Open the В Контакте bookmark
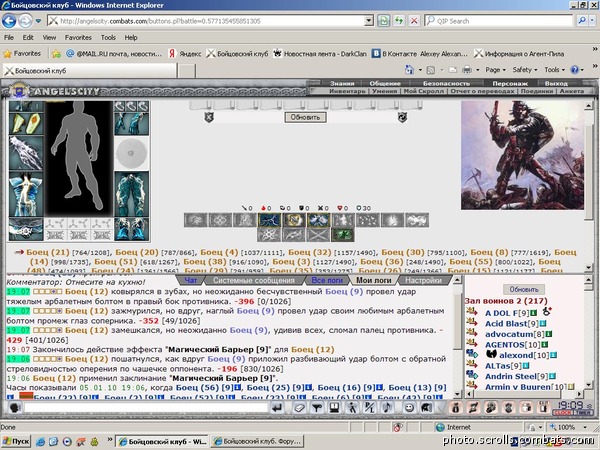 pos(420,54)
